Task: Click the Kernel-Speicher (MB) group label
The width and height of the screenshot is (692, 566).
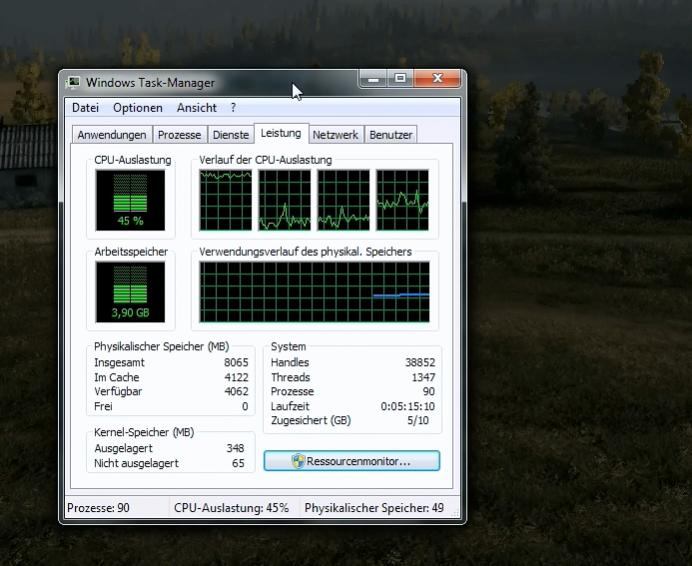Action: tap(144, 432)
